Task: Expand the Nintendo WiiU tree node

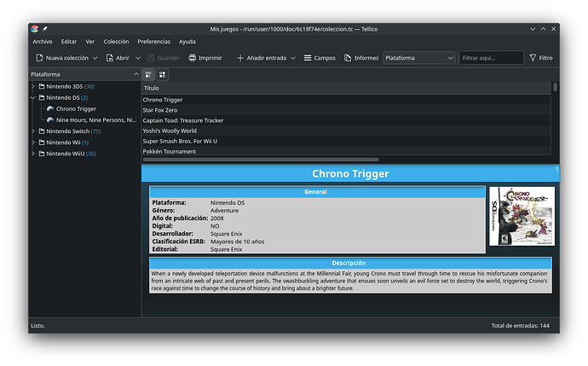Action: (33, 154)
